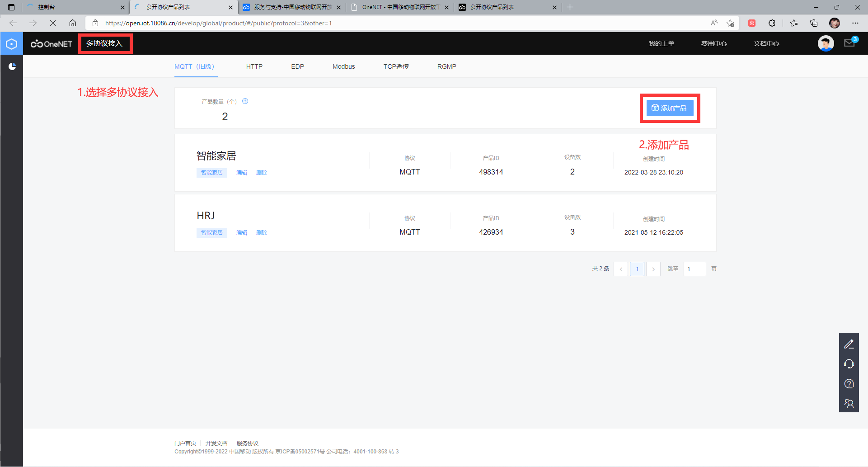Open the 服务协议 footer link
The width and height of the screenshot is (868, 467).
(248, 443)
